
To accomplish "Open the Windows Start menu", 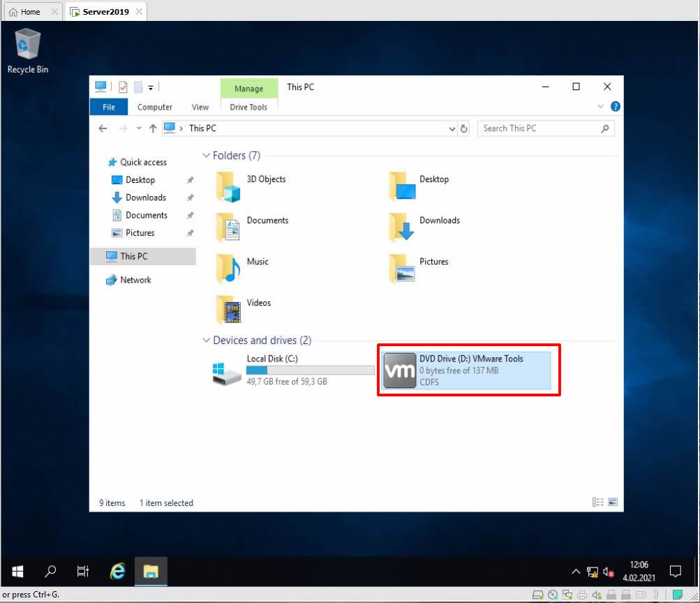I will (x=17, y=572).
